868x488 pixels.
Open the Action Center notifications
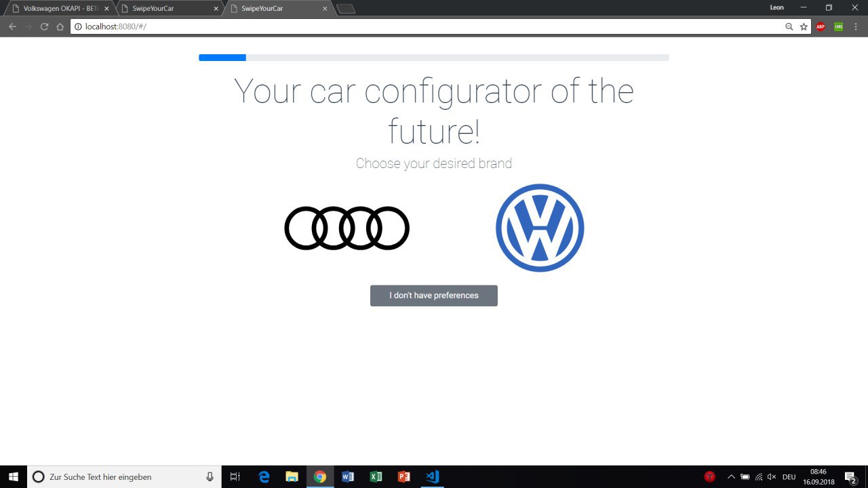click(850, 476)
